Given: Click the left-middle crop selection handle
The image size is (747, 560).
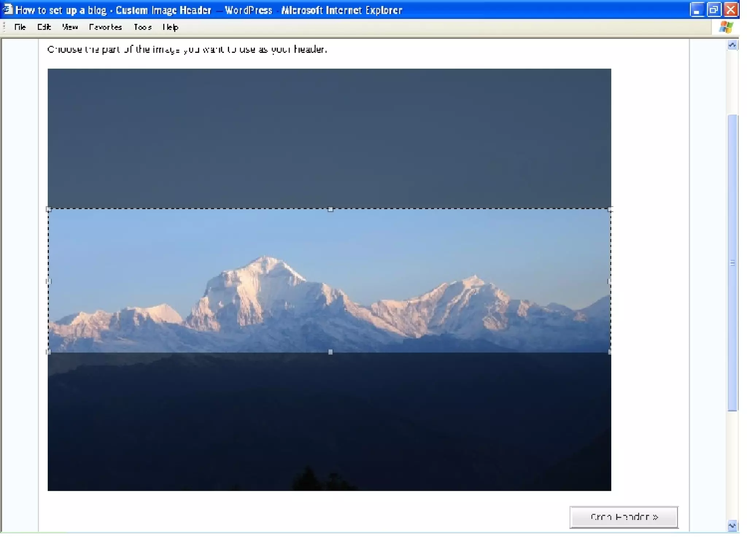Looking at the screenshot, I should [49, 281].
